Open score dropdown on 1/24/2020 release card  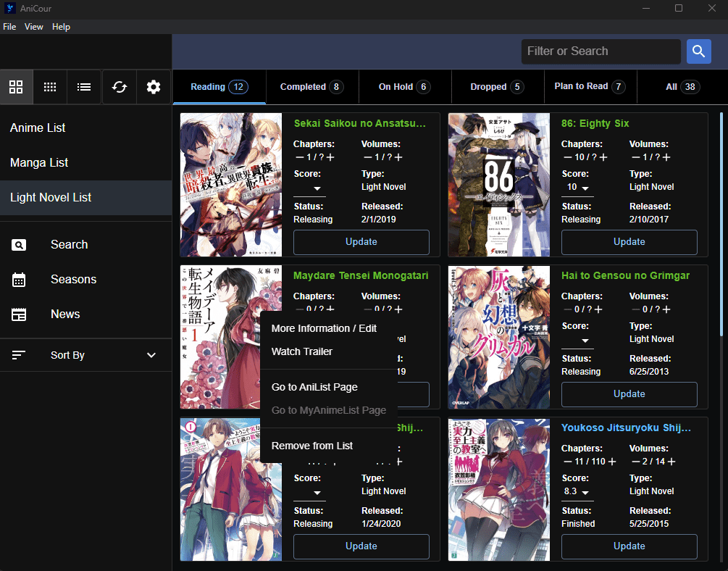click(310, 493)
